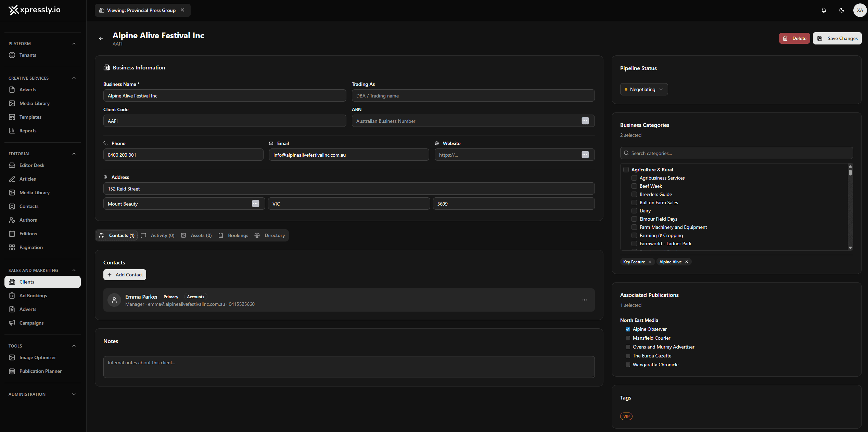Toggle dark mode with the moon icon

(842, 10)
